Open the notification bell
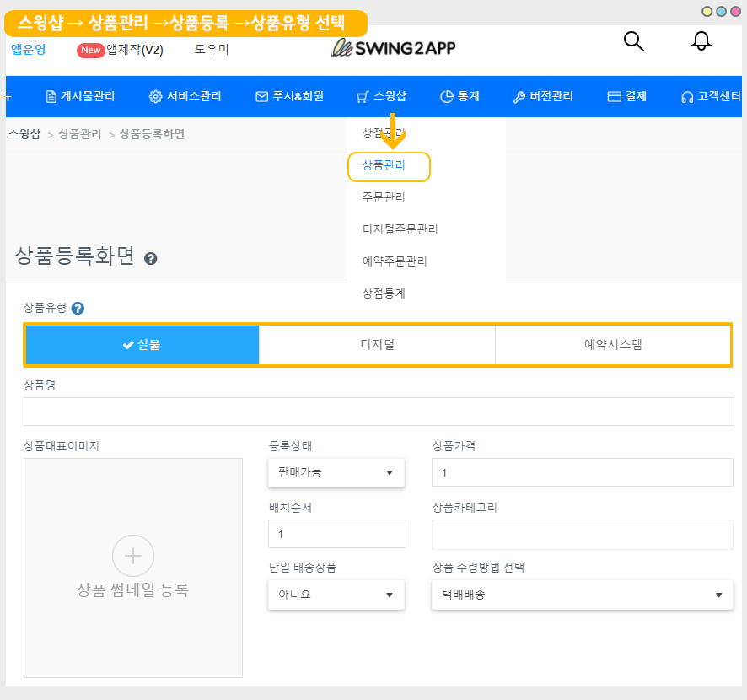This screenshot has height=700, width=747. click(701, 41)
